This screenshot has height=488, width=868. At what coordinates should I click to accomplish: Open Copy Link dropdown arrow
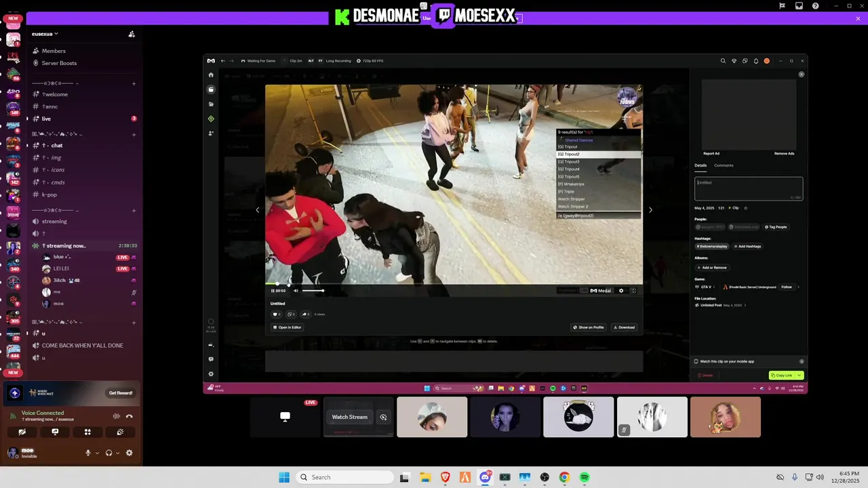tap(800, 375)
